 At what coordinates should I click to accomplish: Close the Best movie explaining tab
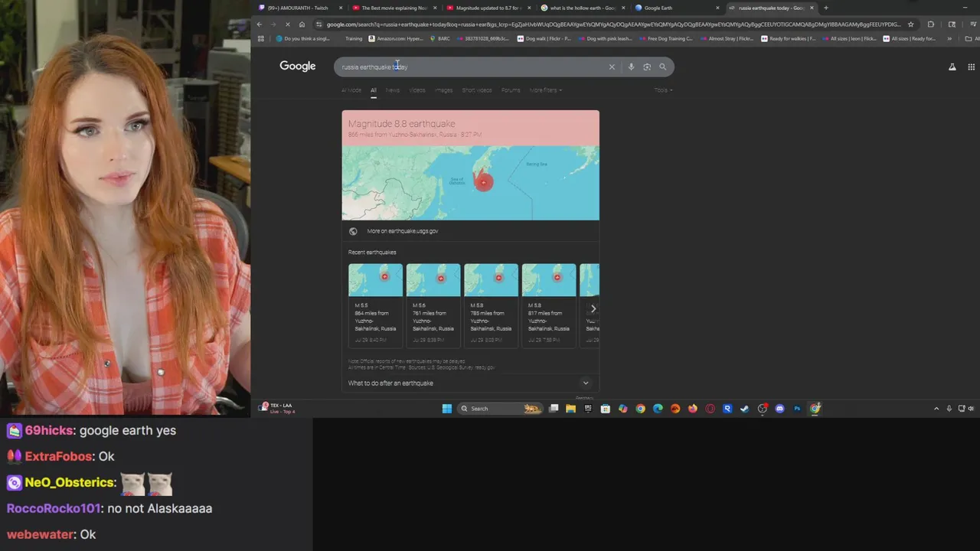pyautogui.click(x=435, y=8)
